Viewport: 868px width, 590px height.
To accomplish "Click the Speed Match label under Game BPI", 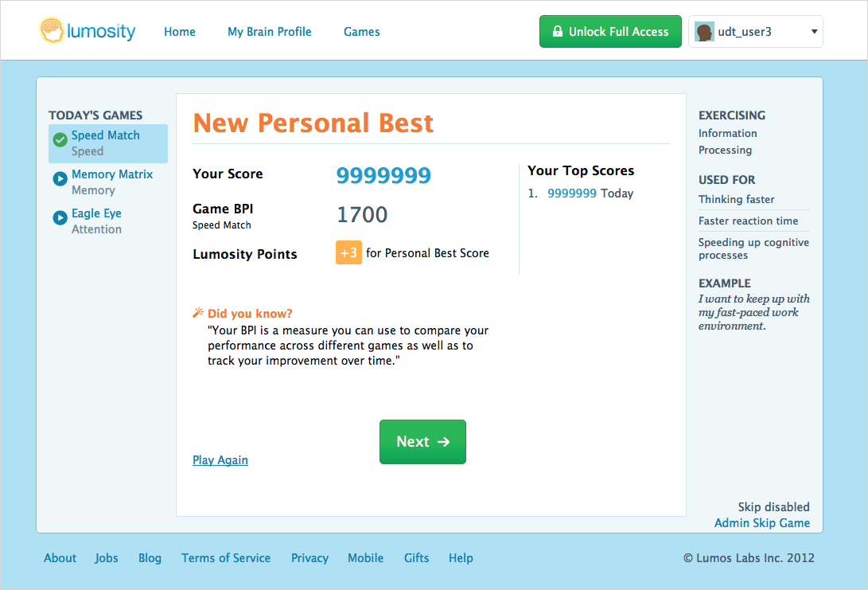I will pyautogui.click(x=221, y=225).
